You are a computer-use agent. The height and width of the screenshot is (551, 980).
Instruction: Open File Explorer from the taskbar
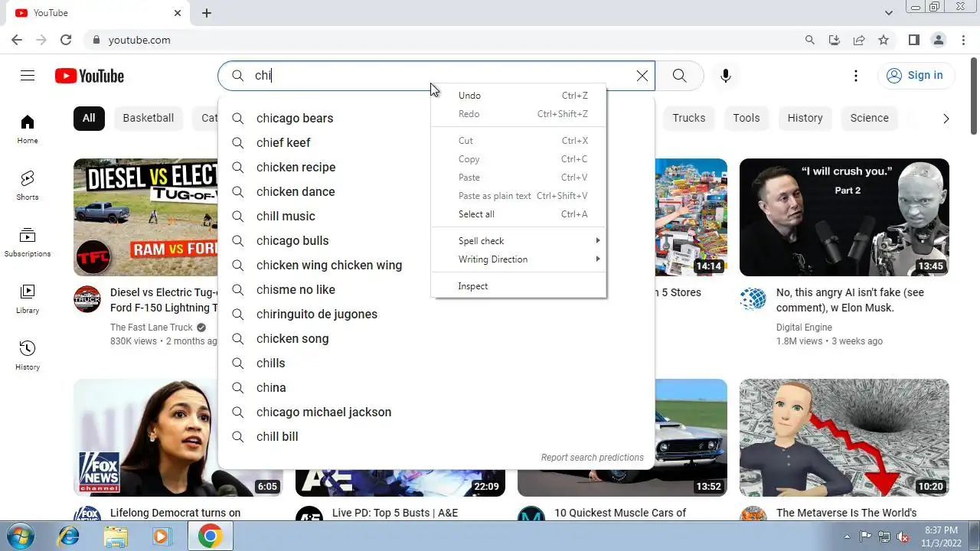[116, 536]
